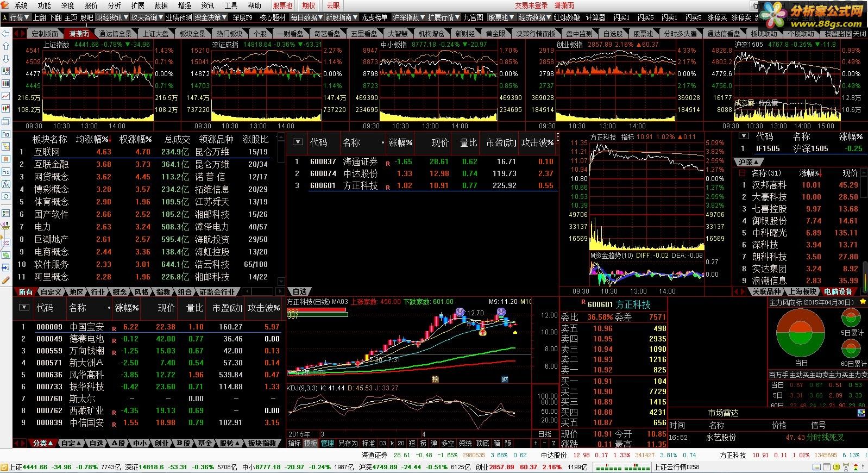
Task: Open the 经济数据 dropdown
Action: pyautogui.click(x=534, y=17)
